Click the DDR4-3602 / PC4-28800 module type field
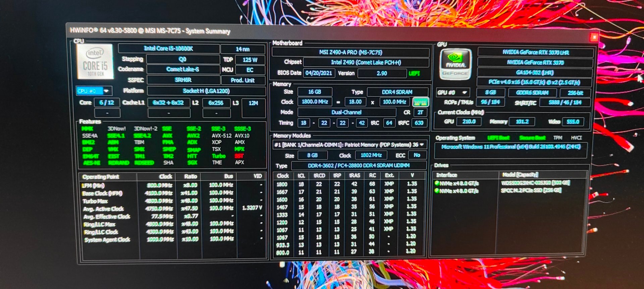The width and height of the screenshot is (644, 289). click(359, 165)
